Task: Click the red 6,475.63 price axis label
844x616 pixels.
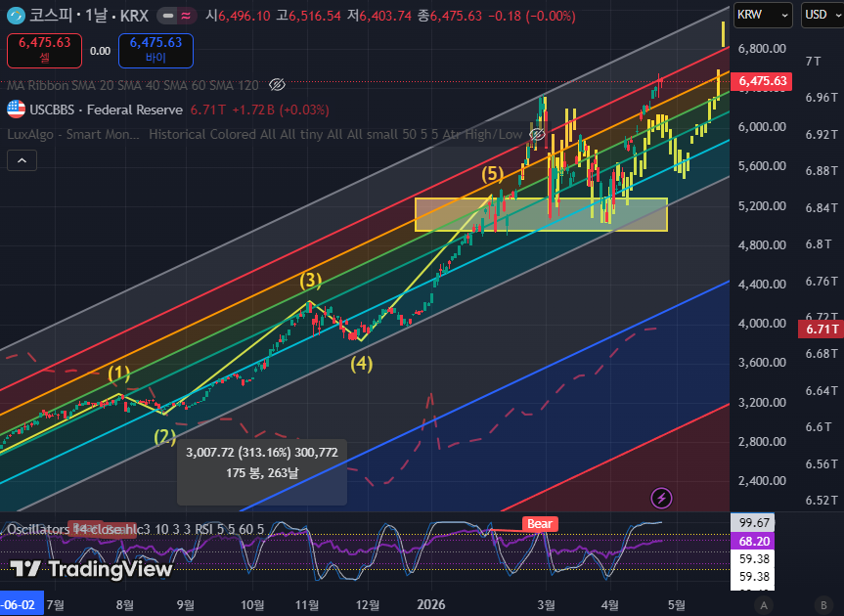Action: tap(762, 81)
